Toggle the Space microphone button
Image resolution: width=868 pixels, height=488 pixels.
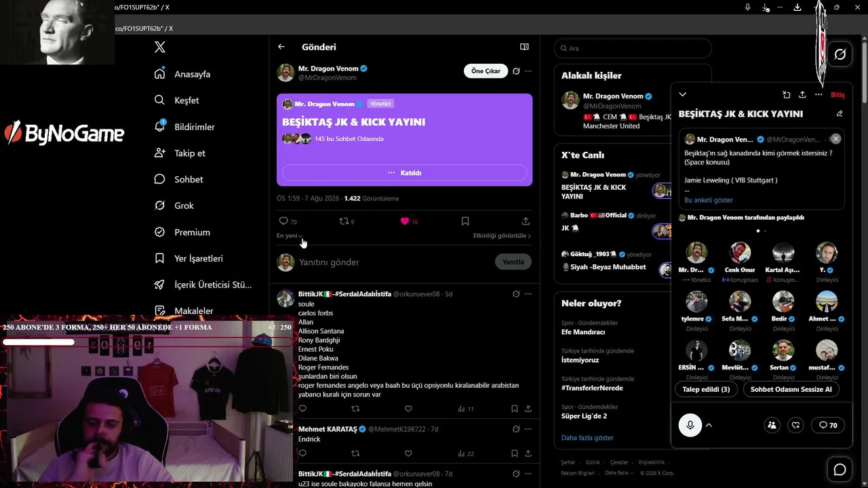[x=690, y=425]
